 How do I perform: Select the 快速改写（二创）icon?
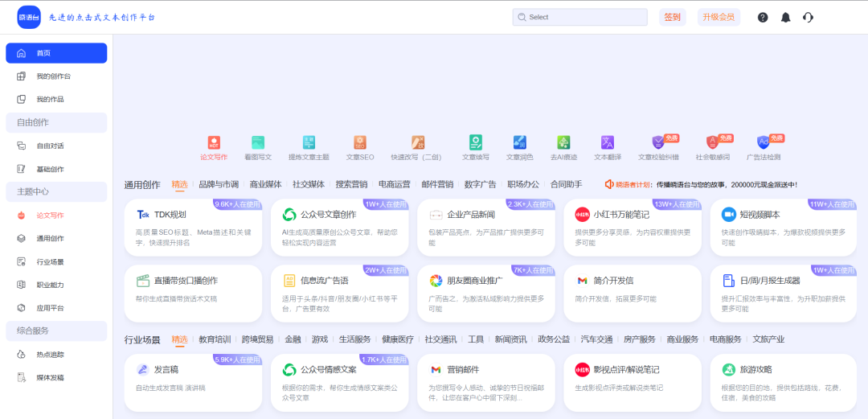pyautogui.click(x=418, y=142)
